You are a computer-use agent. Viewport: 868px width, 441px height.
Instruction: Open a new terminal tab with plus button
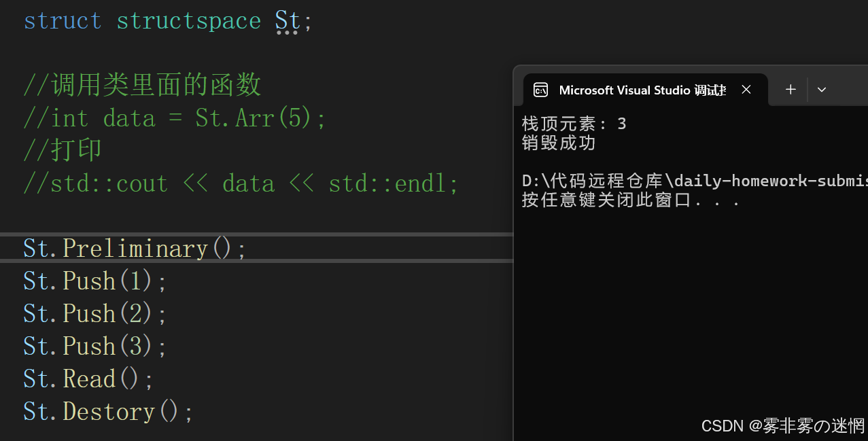tap(791, 90)
